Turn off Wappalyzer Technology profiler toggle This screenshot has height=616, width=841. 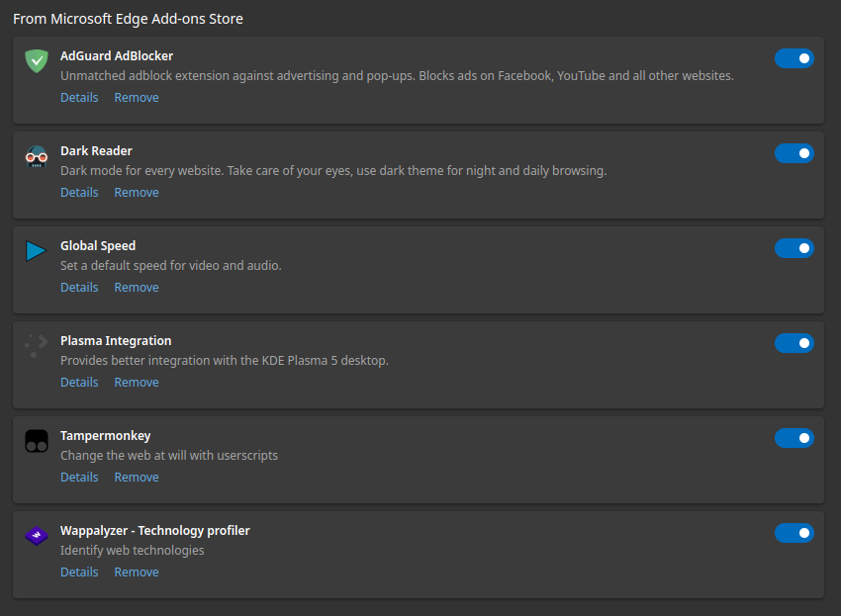[794, 533]
